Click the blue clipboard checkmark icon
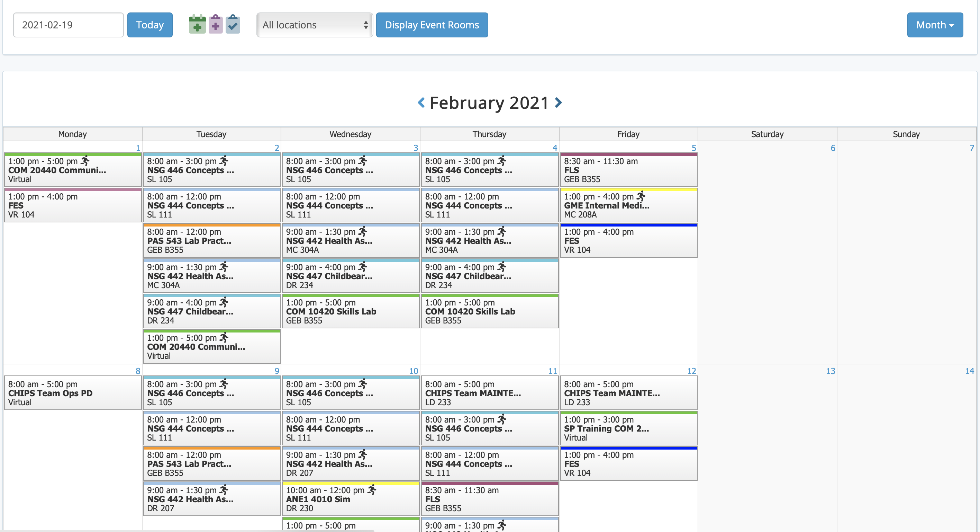The image size is (980, 532). 233,24
